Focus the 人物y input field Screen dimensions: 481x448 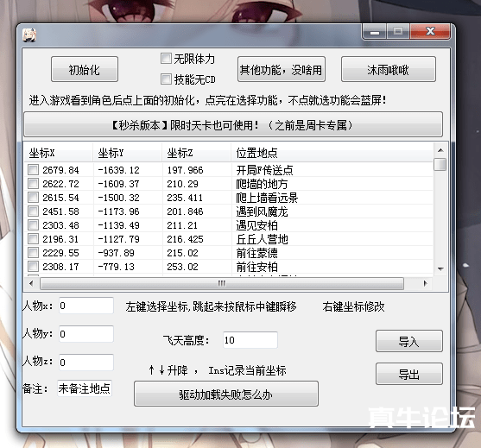pyautogui.click(x=86, y=334)
